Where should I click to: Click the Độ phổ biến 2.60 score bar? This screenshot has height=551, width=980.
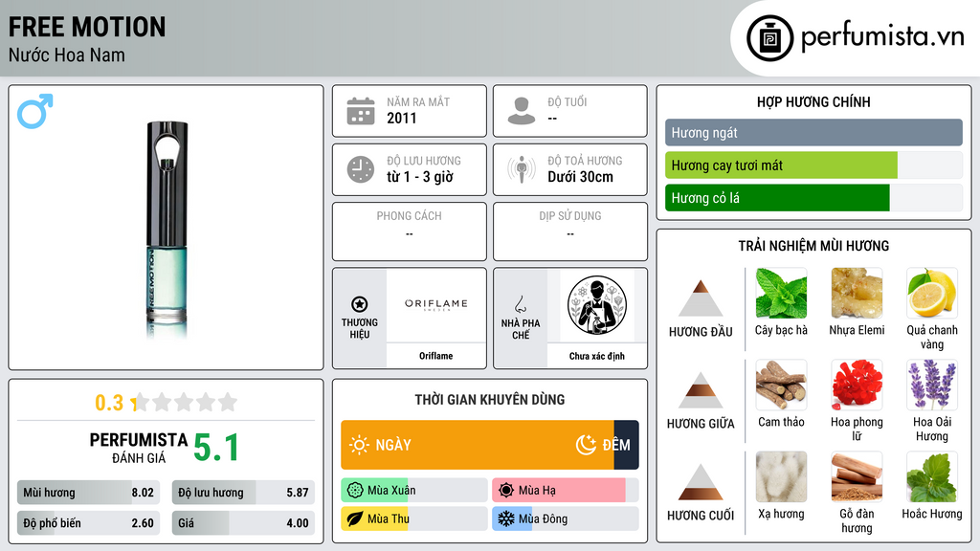click(88, 523)
